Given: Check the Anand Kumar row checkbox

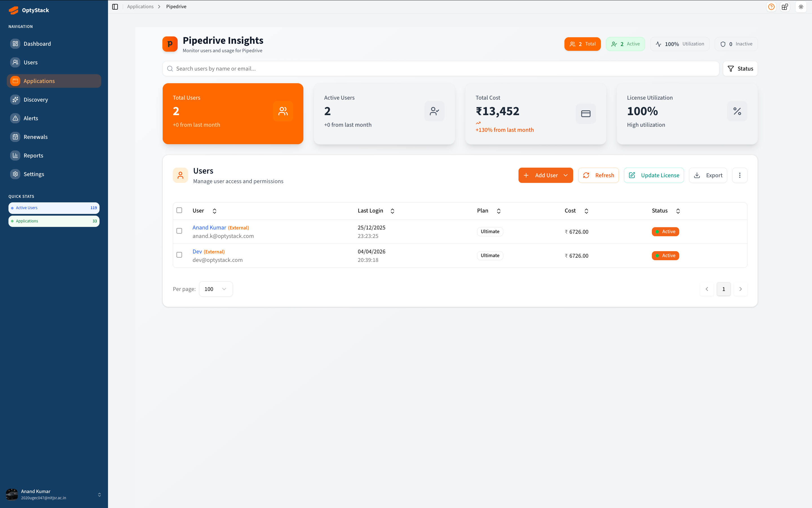Looking at the screenshot, I should (x=179, y=231).
